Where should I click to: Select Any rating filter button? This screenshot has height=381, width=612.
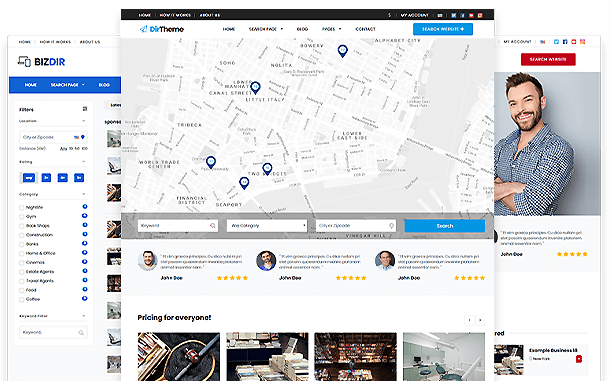click(29, 178)
